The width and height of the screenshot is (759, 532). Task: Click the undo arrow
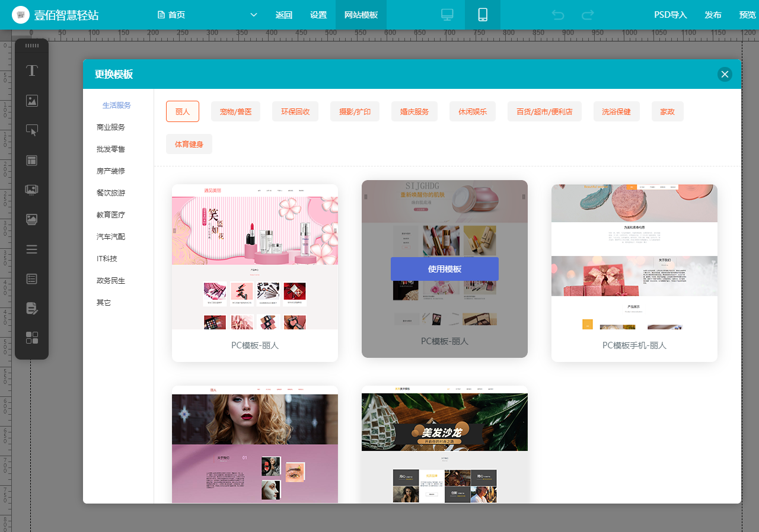pos(558,15)
